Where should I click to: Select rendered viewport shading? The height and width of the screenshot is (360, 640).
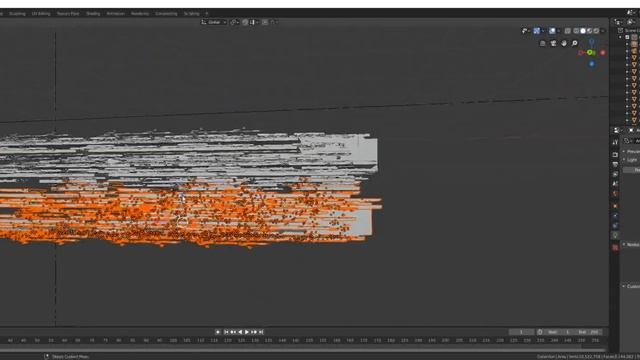(x=596, y=31)
